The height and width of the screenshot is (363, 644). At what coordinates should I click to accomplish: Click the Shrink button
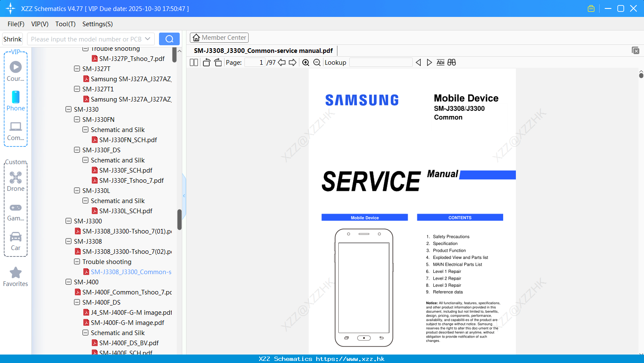click(13, 39)
